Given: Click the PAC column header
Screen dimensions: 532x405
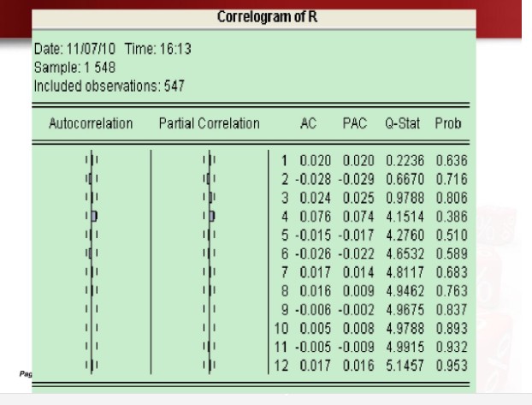Looking at the screenshot, I should tap(355, 123).
